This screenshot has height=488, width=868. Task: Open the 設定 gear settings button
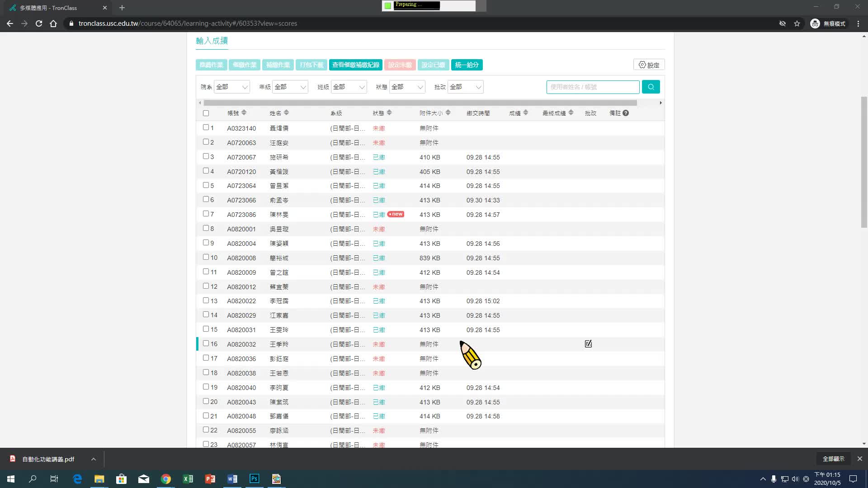(x=649, y=65)
